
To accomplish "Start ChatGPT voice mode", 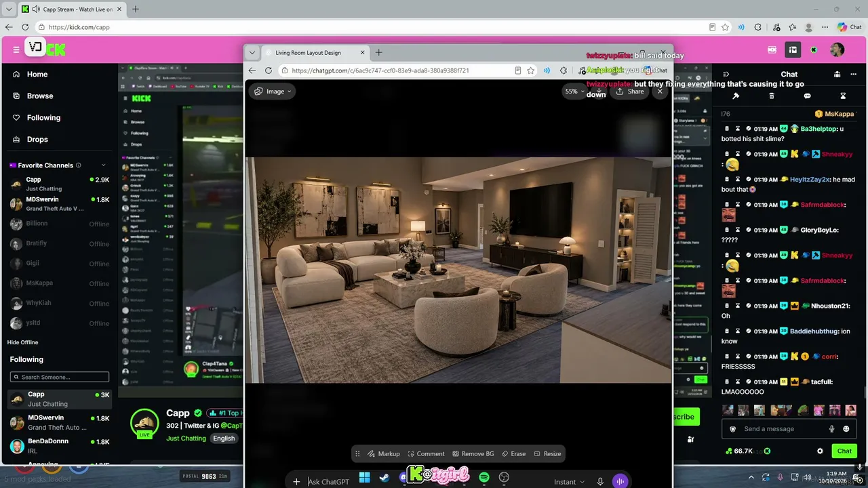I will (620, 482).
